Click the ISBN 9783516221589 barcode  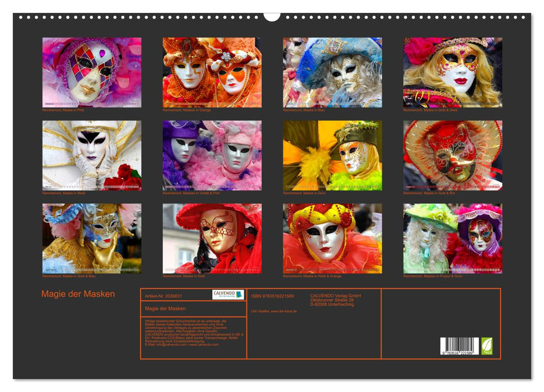click(459, 344)
